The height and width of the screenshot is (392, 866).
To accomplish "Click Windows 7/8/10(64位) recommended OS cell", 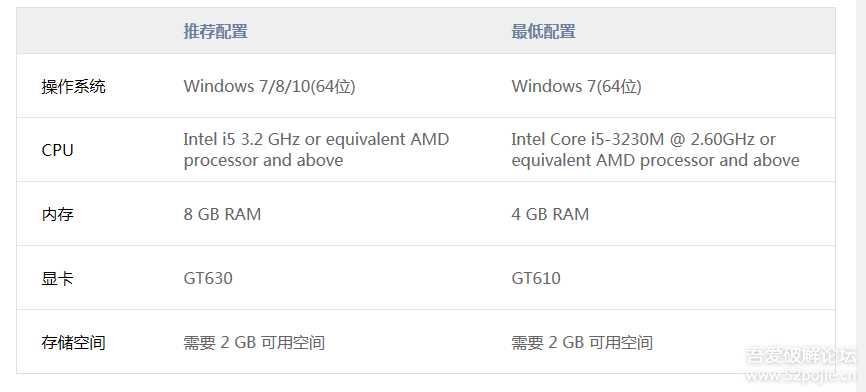I will [x=270, y=86].
